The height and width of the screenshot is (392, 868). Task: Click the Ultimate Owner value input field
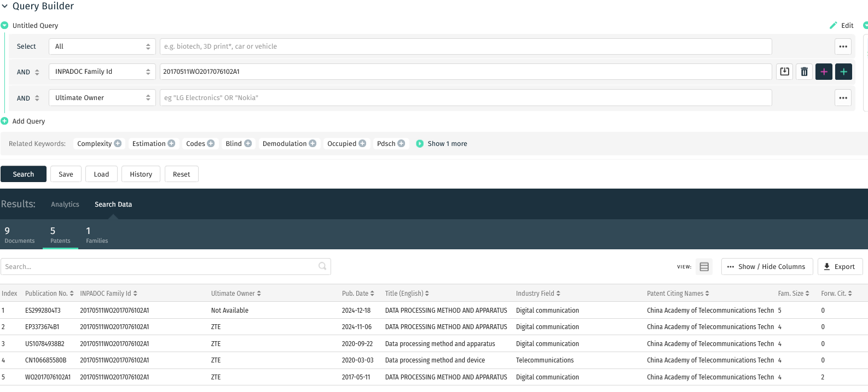pyautogui.click(x=466, y=98)
